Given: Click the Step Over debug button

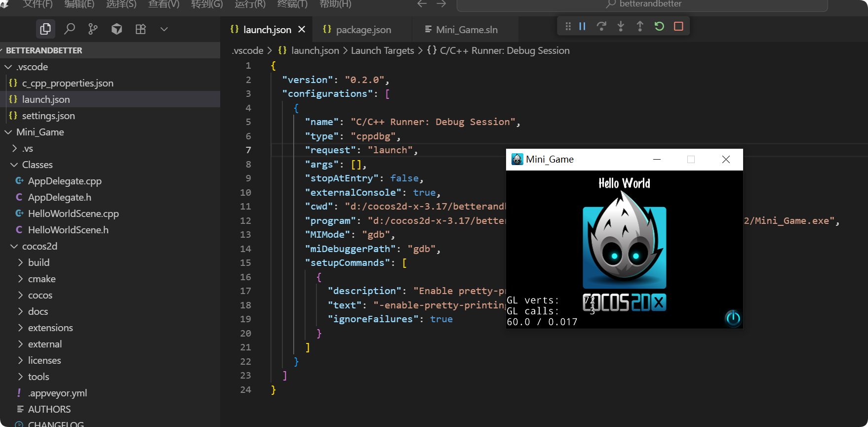Looking at the screenshot, I should coord(601,26).
